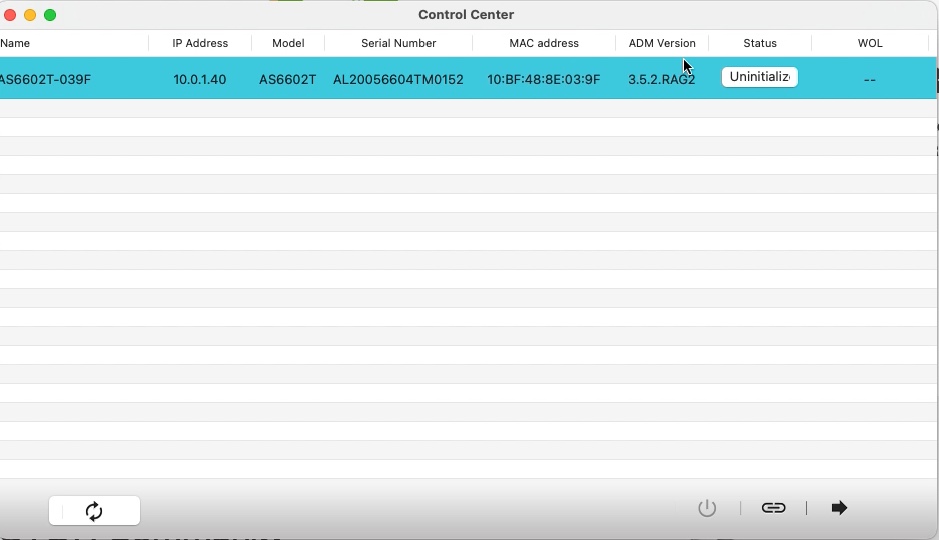This screenshot has width=939, height=540.
Task: Click the Status column header
Action: click(x=760, y=43)
